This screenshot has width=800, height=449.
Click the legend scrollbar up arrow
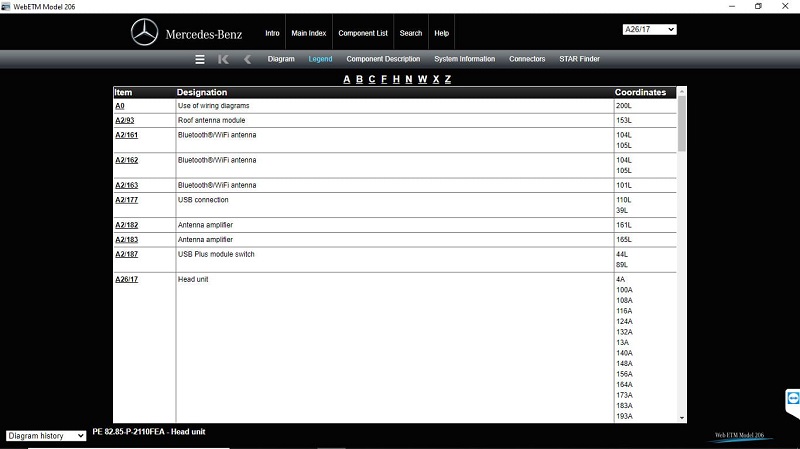pos(682,91)
